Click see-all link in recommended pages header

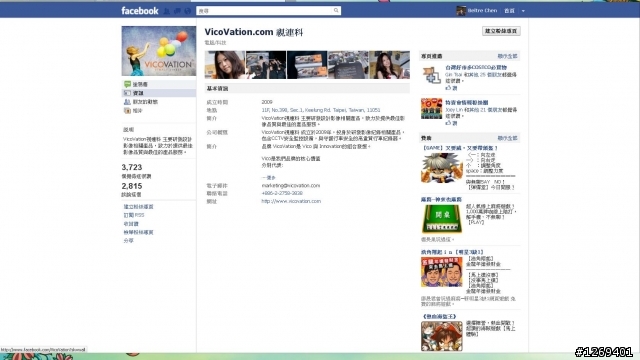(x=507, y=56)
